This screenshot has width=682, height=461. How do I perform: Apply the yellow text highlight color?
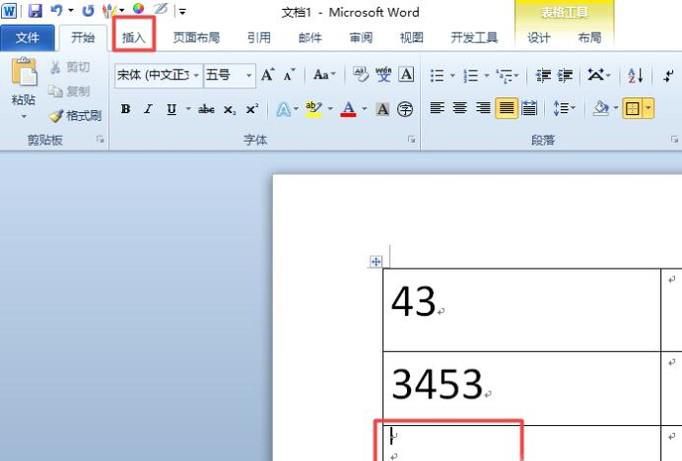pyautogui.click(x=314, y=109)
